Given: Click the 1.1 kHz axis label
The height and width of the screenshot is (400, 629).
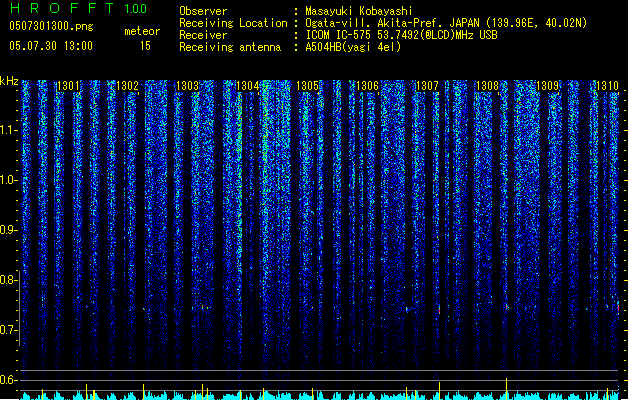Looking at the screenshot, I should pos(9,130).
